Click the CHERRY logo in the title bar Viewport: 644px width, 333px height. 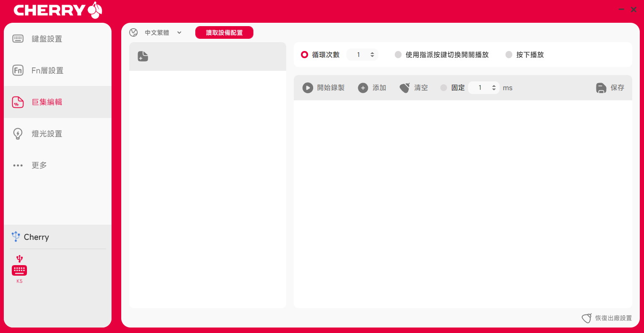[x=58, y=10]
